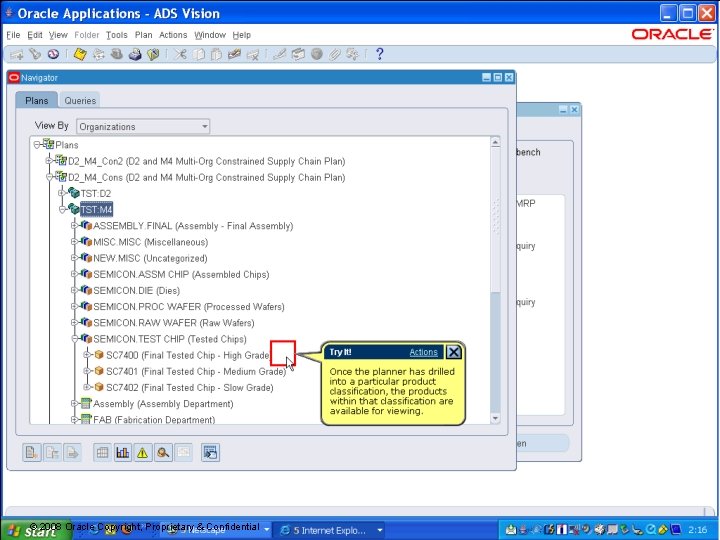Image resolution: width=720 pixels, height=540 pixels.
Task: Click the taskbar clock showing 2:16
Action: (698, 530)
